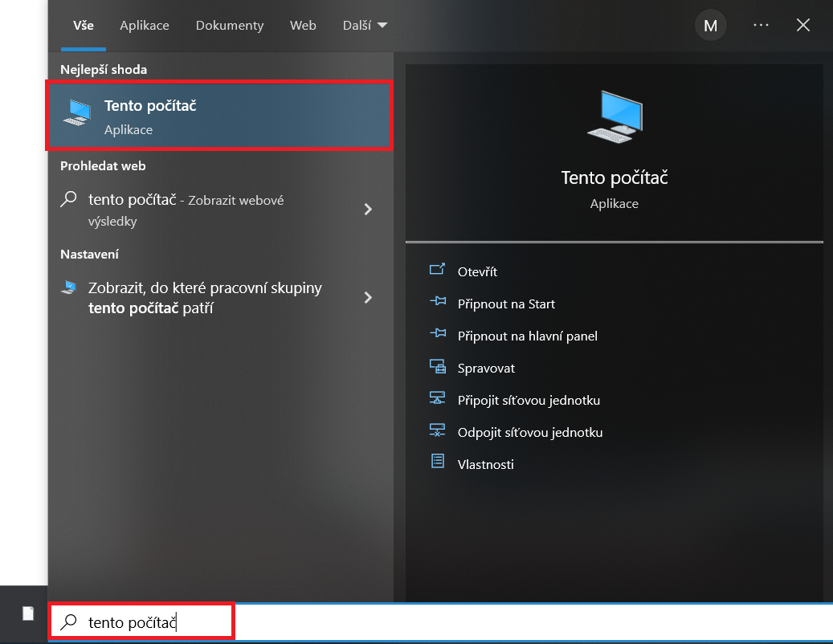Click the search magnifier icon in search box
Viewport: 833px width, 644px height.
click(68, 622)
